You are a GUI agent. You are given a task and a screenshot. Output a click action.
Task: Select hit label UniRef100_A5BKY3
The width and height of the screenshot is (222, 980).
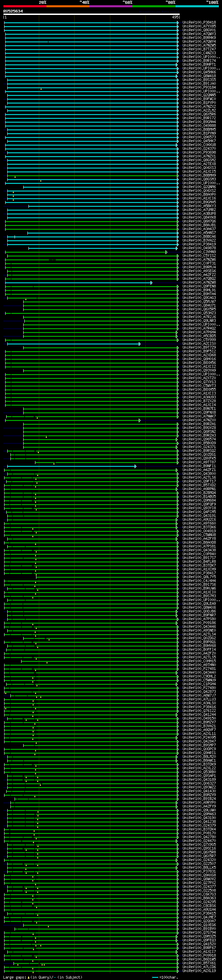pyautogui.click(x=199, y=206)
